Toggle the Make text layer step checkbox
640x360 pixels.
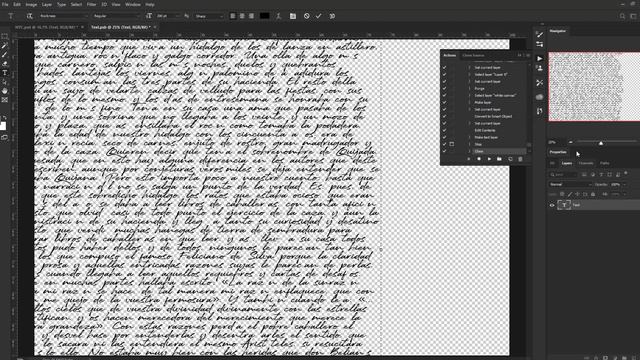pyautogui.click(x=444, y=137)
